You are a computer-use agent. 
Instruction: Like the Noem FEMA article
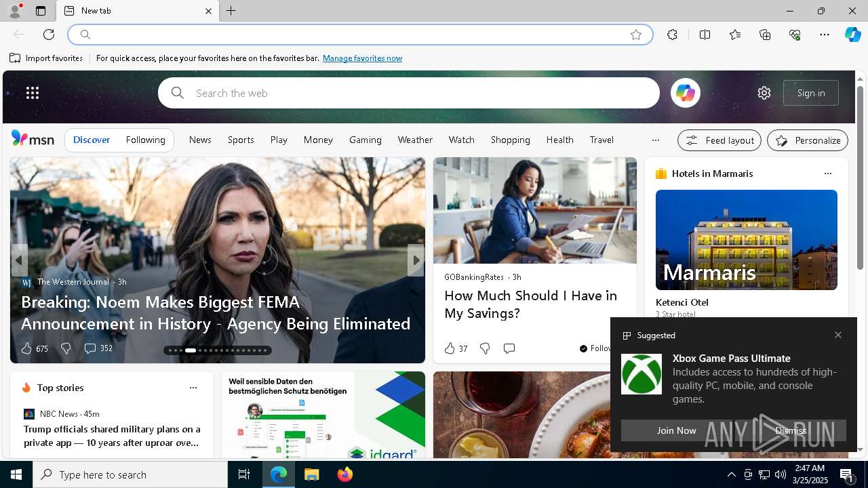34,348
